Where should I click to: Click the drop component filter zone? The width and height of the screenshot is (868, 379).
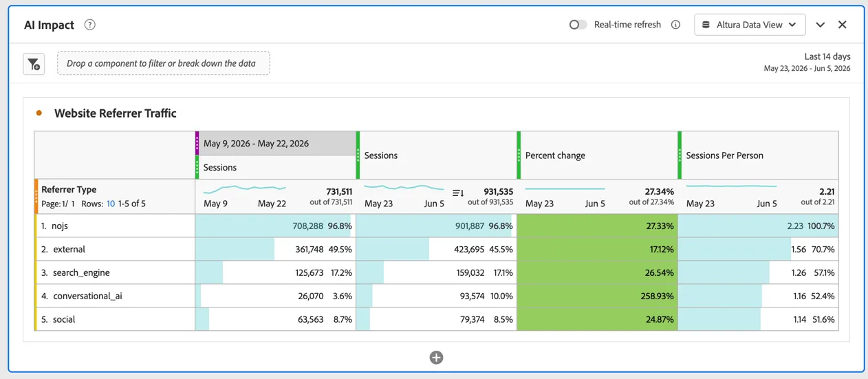(164, 63)
